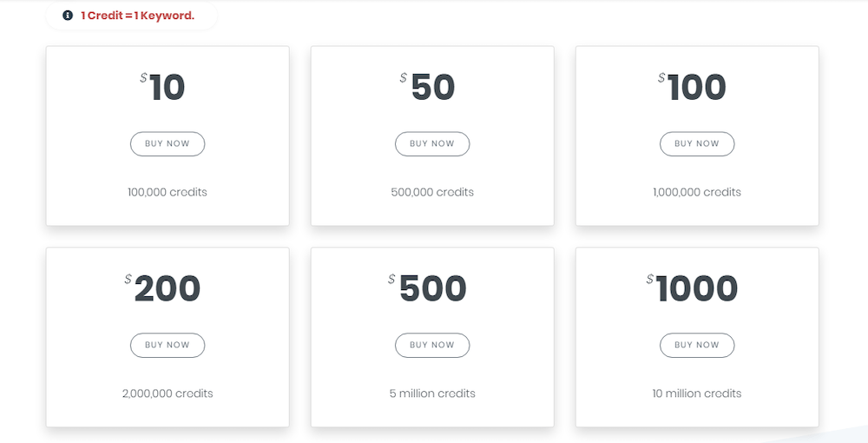
Task: Buy the $10 credit package
Action: click(x=168, y=144)
